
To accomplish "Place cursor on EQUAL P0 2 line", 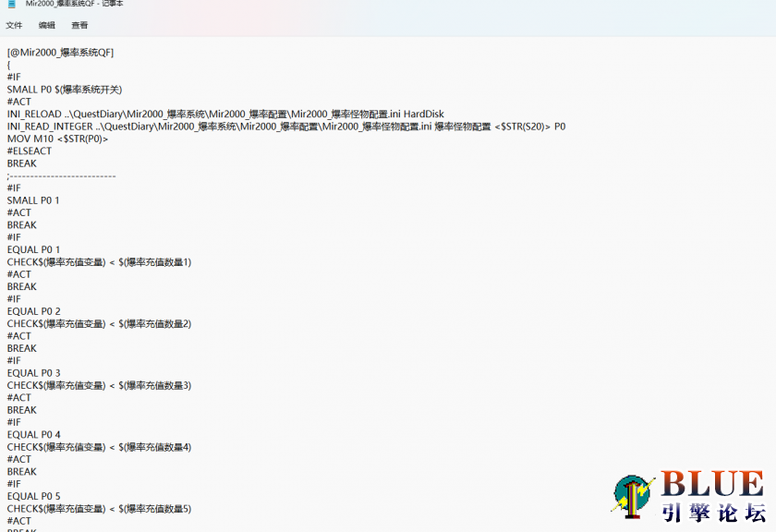I will 33,311.
